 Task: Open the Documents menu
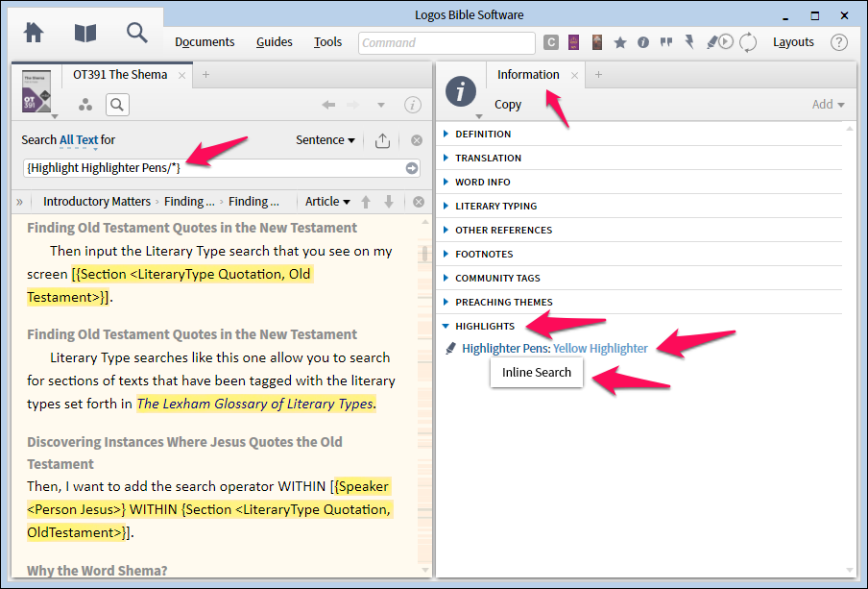[205, 42]
